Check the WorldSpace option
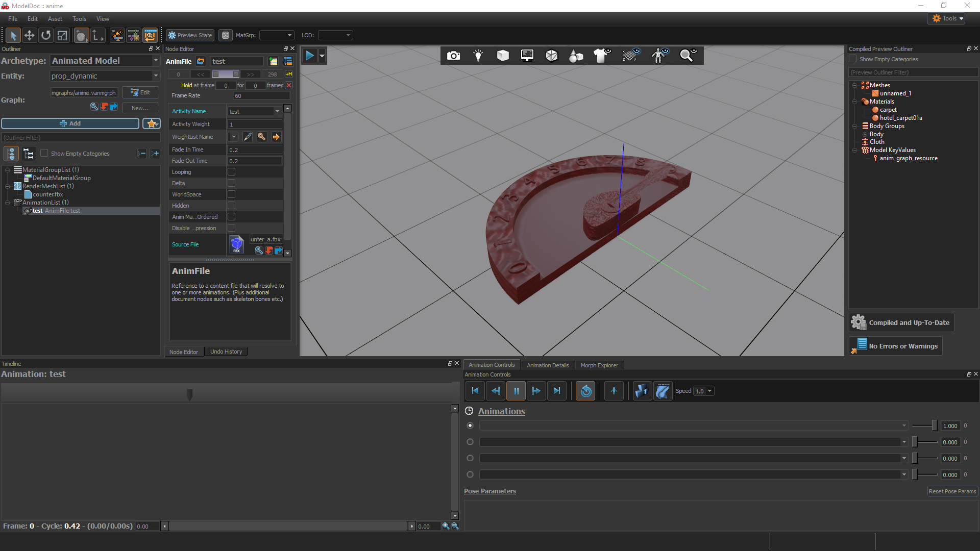This screenshot has height=551, width=980. click(231, 194)
